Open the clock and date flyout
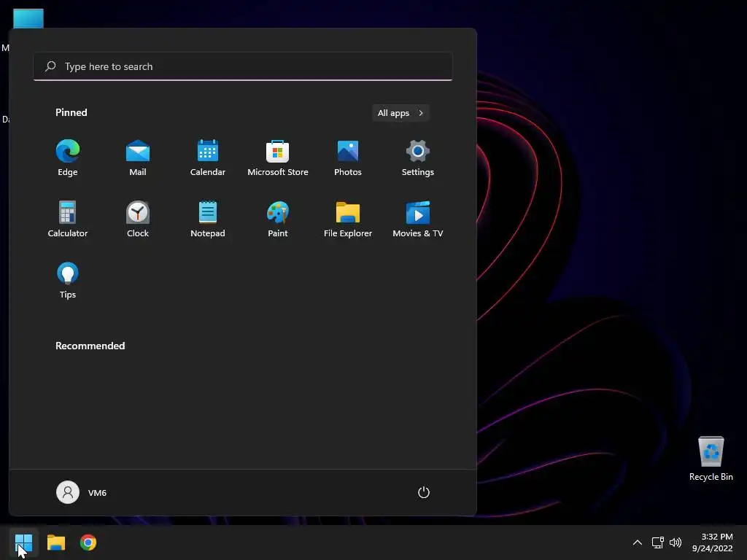Screen dimensions: 747x560 pyautogui.click(x=712, y=542)
